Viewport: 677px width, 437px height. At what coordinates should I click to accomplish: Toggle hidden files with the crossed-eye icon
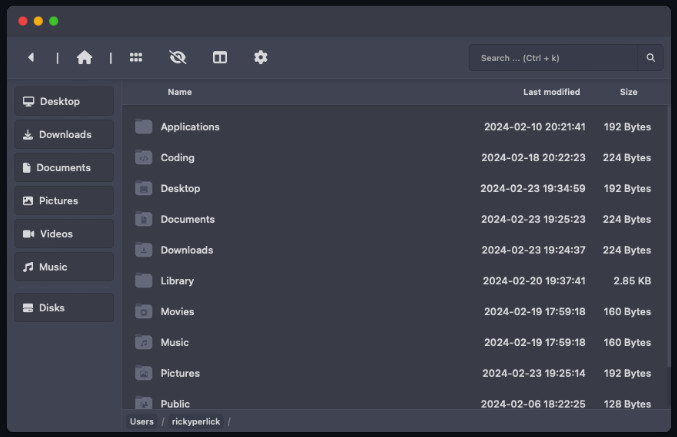[x=177, y=57]
